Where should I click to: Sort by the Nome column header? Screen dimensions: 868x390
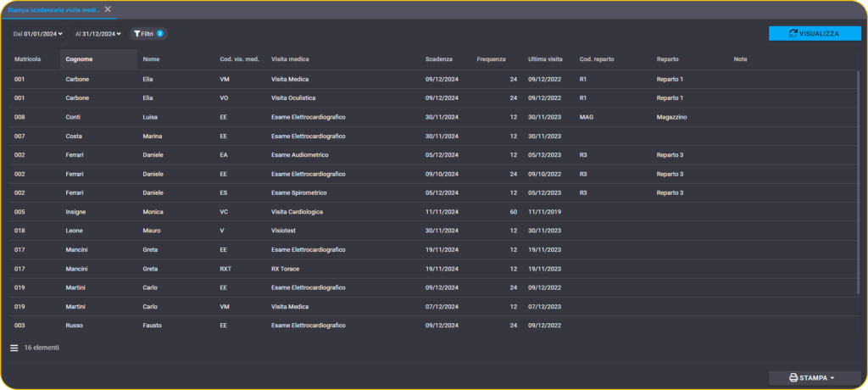click(151, 58)
